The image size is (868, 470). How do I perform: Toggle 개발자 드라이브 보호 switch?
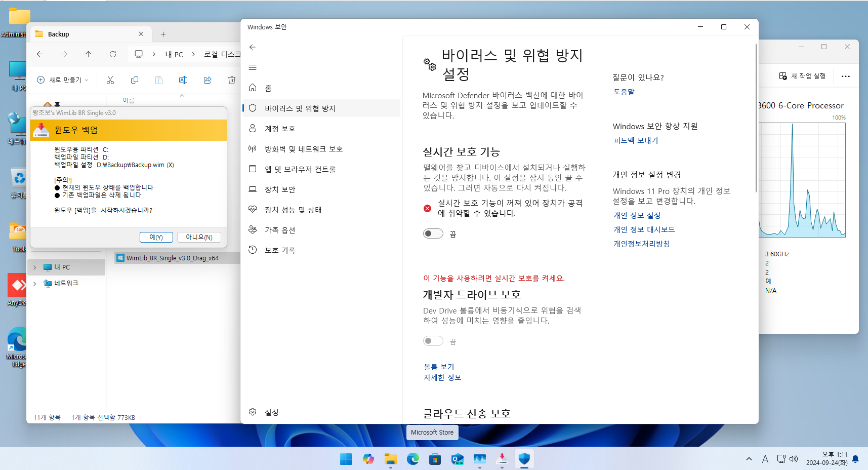(x=433, y=341)
